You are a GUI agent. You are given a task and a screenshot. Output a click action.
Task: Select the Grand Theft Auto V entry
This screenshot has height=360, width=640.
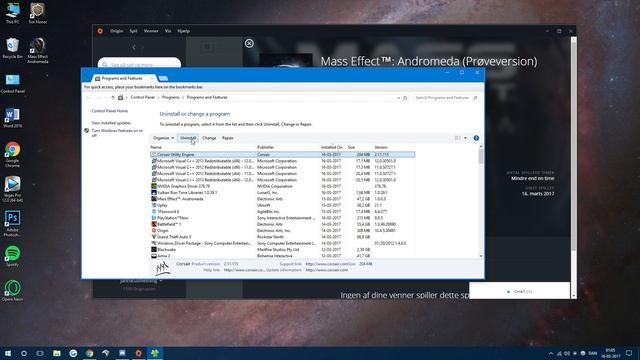tap(282, 237)
